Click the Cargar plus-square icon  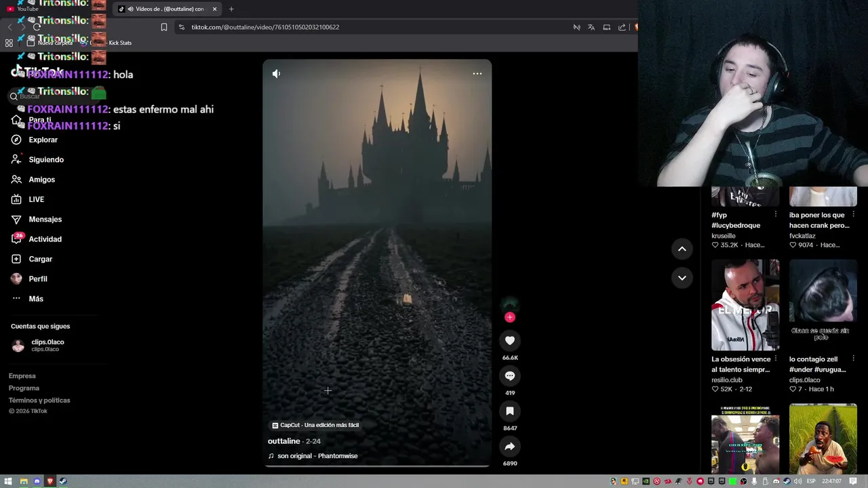[16, 259]
